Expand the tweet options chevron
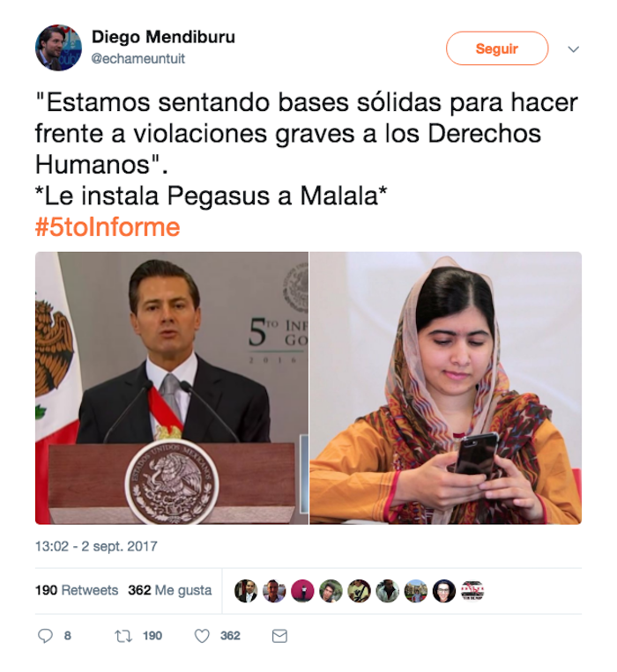This screenshot has width=617, height=672. coord(573,48)
